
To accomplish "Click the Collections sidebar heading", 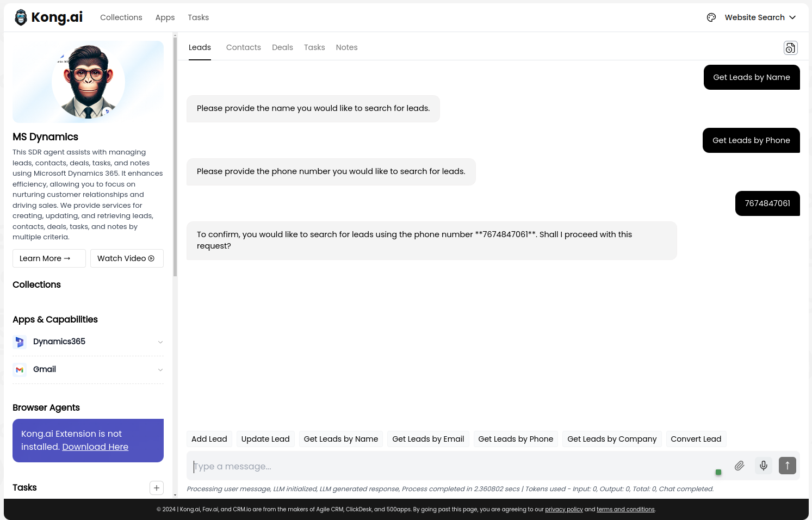I will [x=36, y=285].
